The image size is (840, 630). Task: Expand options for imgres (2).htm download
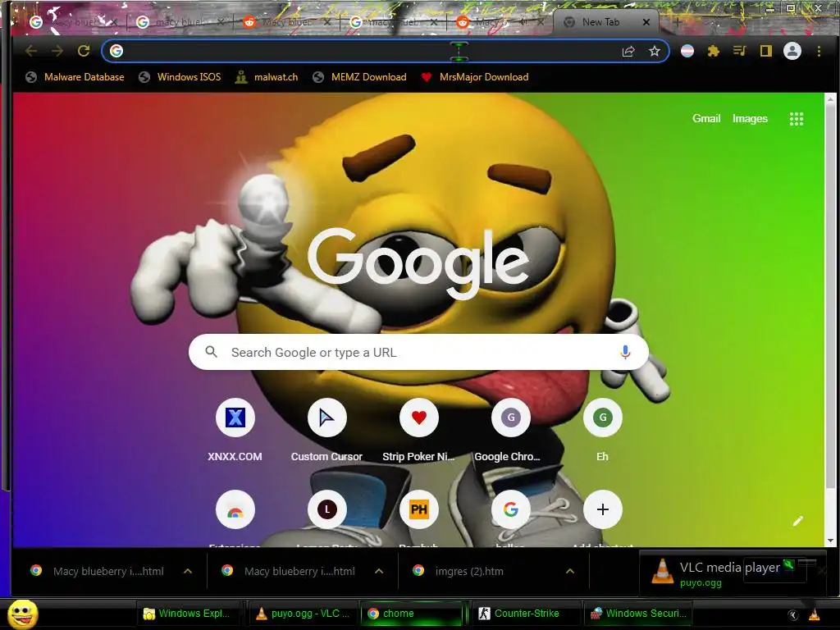[570, 572]
